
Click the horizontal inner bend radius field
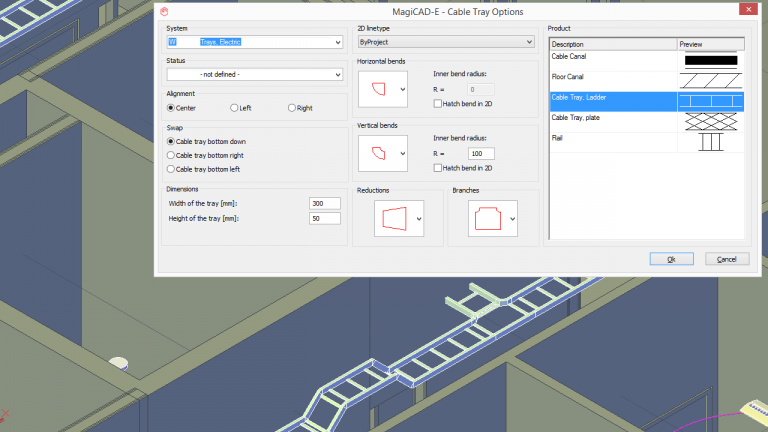click(x=481, y=89)
